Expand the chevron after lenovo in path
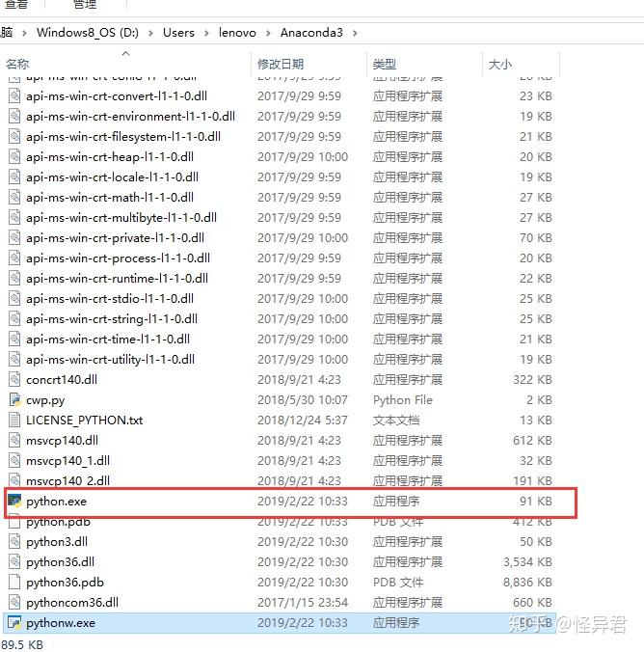This screenshot has height=652, width=644. (268, 33)
